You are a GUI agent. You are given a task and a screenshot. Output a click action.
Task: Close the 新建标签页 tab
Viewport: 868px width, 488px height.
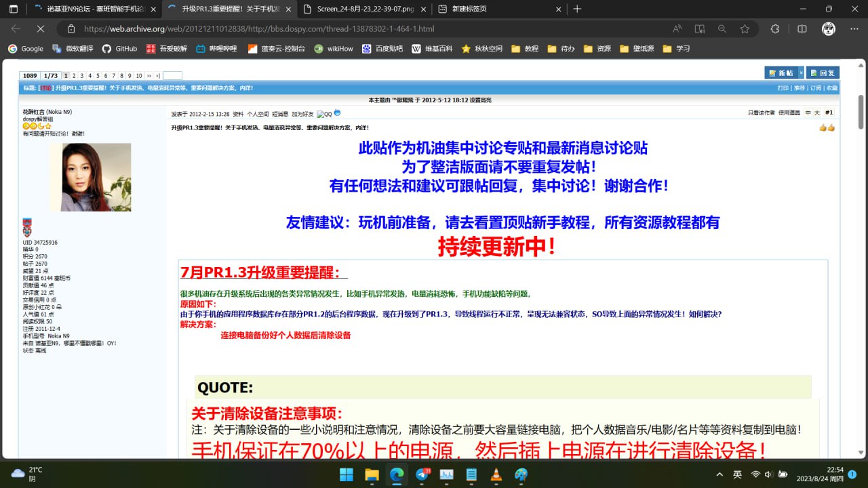559,9
